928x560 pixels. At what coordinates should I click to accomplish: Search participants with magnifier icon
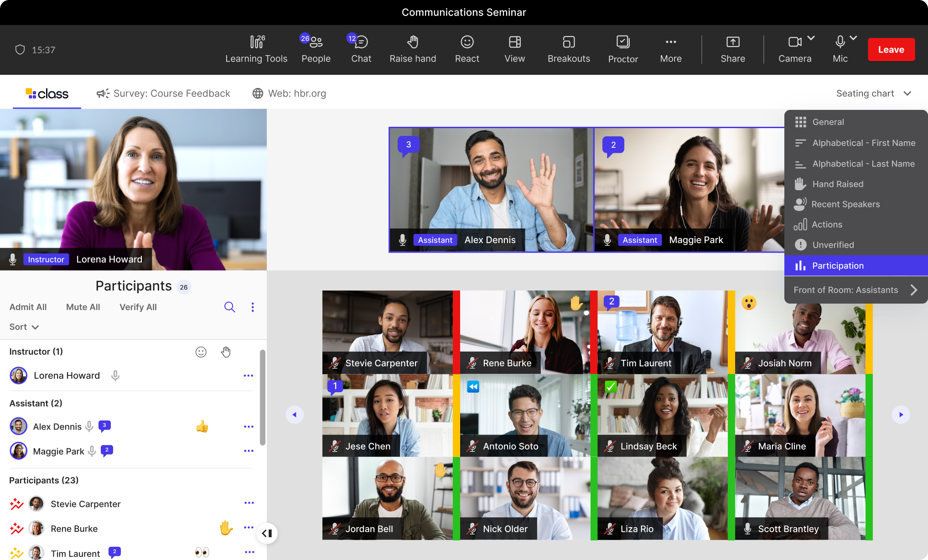coord(230,307)
